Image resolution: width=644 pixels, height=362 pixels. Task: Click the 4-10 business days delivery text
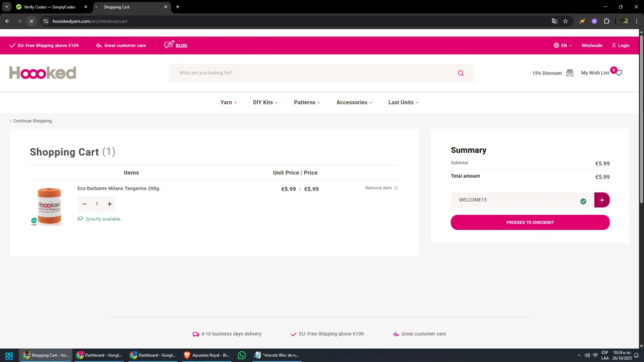click(231, 334)
